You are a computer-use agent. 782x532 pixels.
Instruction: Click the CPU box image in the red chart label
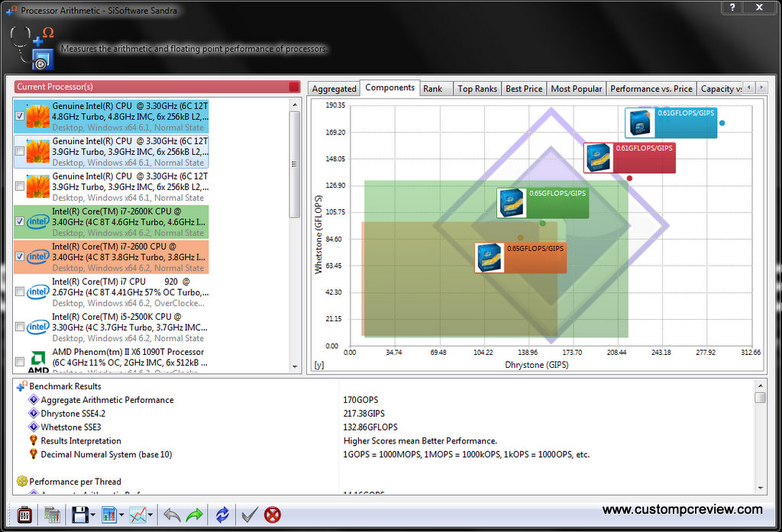tap(598, 157)
